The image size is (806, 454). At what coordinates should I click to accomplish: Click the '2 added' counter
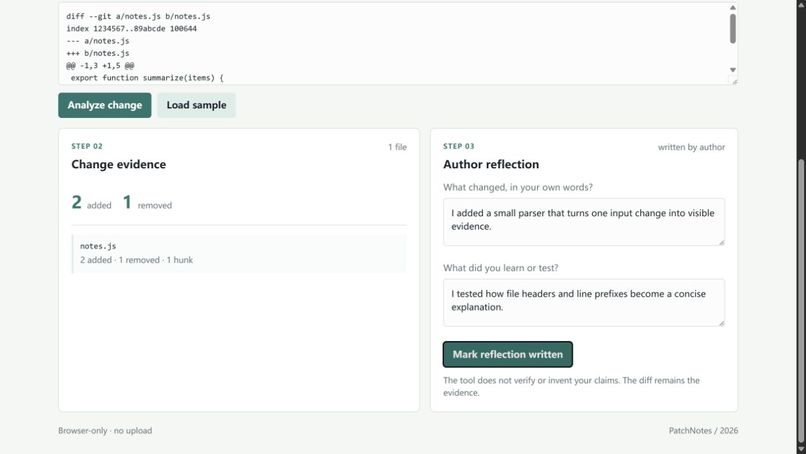click(91, 203)
